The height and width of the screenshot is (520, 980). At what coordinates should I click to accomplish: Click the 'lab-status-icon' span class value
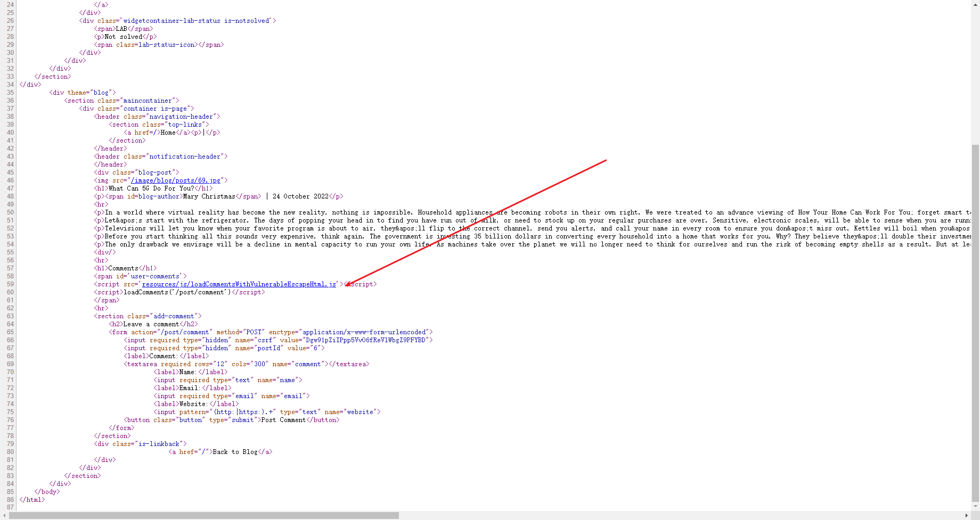(166, 45)
